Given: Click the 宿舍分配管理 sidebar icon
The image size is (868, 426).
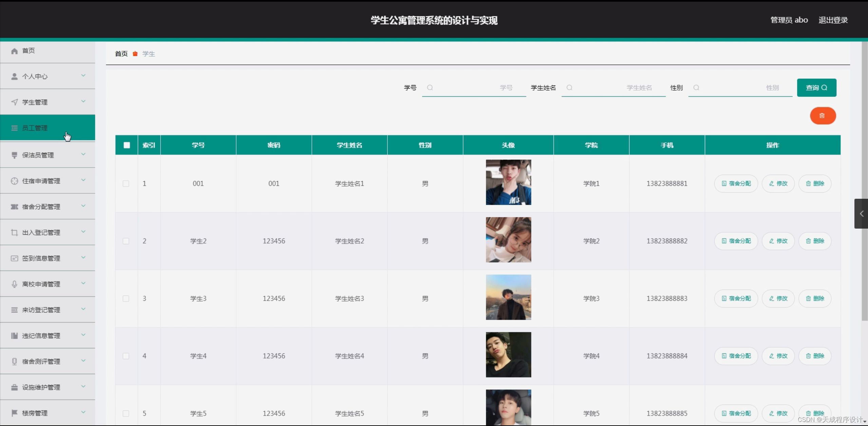Looking at the screenshot, I should (x=14, y=207).
